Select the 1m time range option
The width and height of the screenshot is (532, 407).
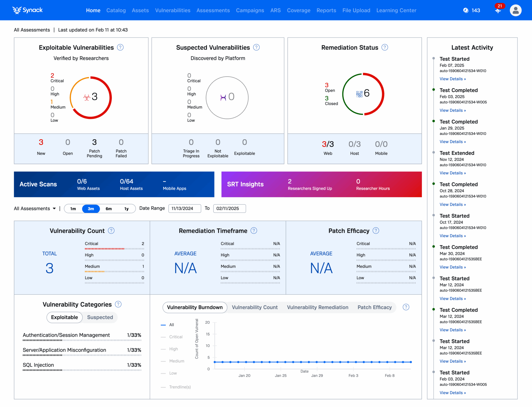point(73,209)
